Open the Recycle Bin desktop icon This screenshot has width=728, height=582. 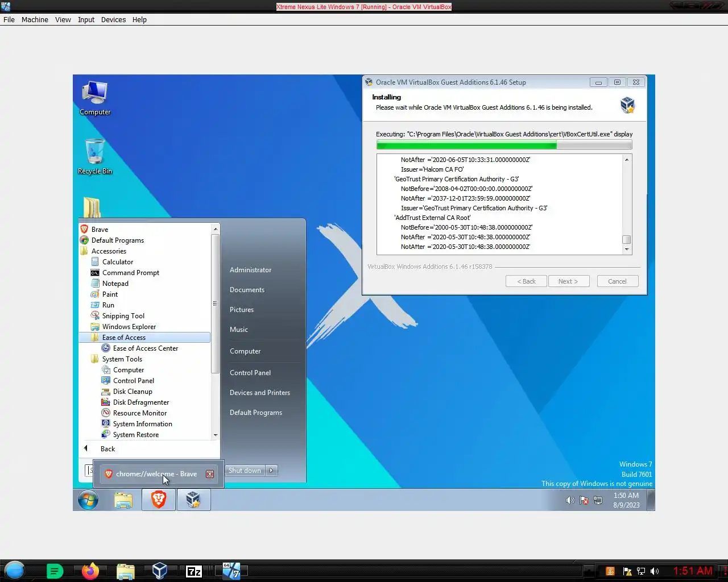tap(95, 156)
